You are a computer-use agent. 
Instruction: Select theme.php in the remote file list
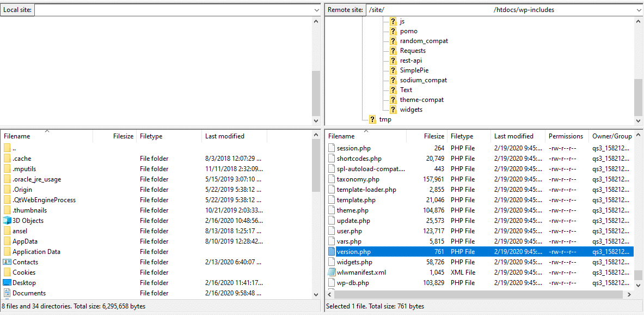(x=353, y=210)
